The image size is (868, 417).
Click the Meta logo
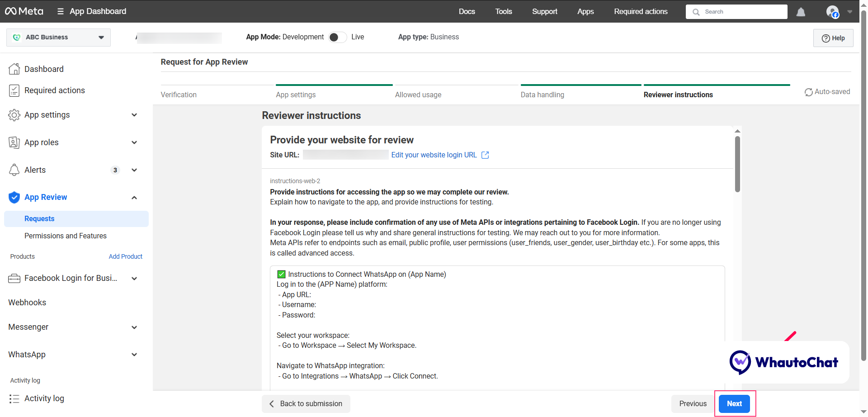[x=24, y=11]
